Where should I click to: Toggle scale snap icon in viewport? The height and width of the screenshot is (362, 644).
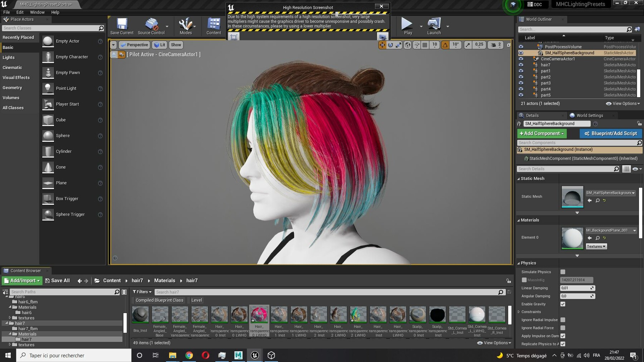pyautogui.click(x=468, y=45)
